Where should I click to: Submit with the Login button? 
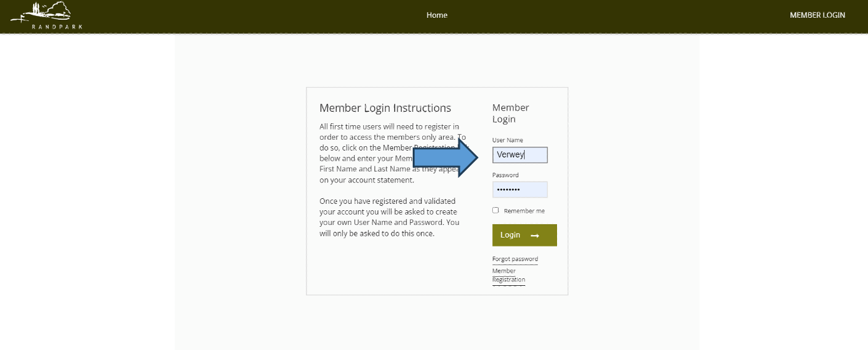click(x=525, y=235)
